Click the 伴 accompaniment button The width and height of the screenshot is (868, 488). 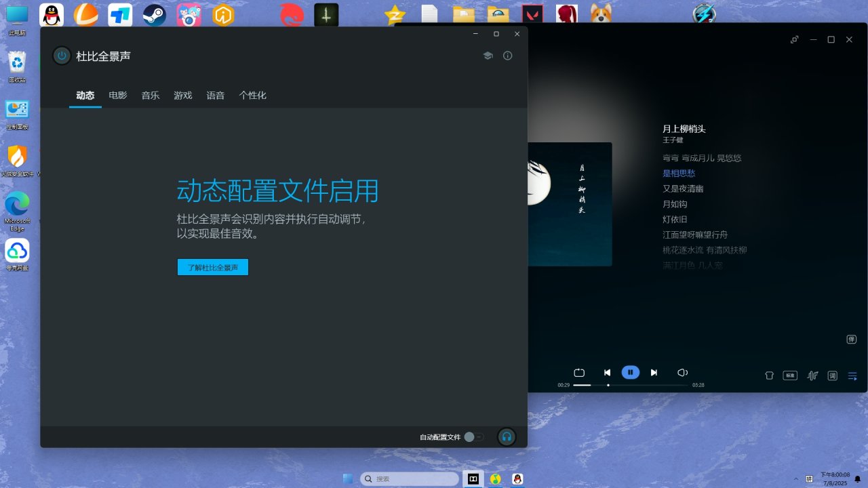[852, 340]
